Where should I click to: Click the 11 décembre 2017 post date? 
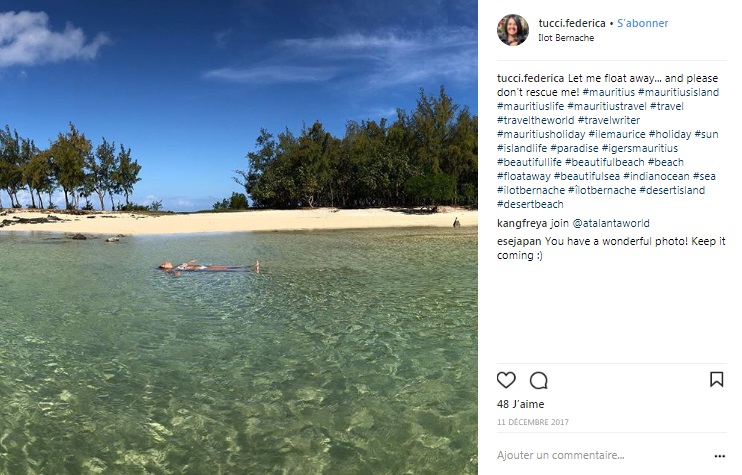(x=532, y=422)
